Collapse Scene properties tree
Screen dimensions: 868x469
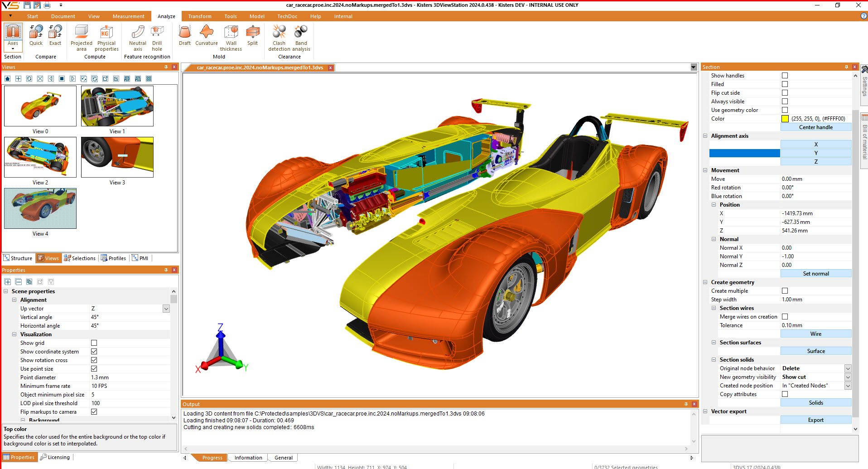[x=5, y=291]
